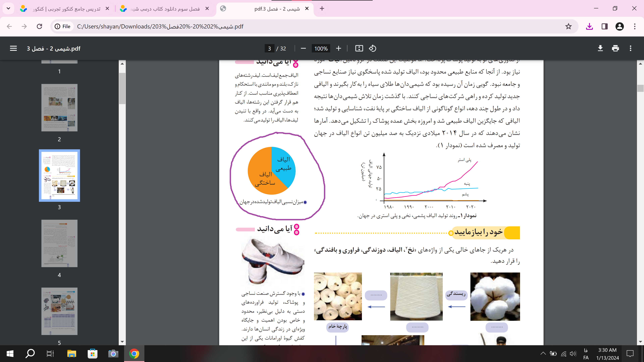The width and height of the screenshot is (644, 362).
Task: Open Chrome three-dot menu
Action: [634, 26]
